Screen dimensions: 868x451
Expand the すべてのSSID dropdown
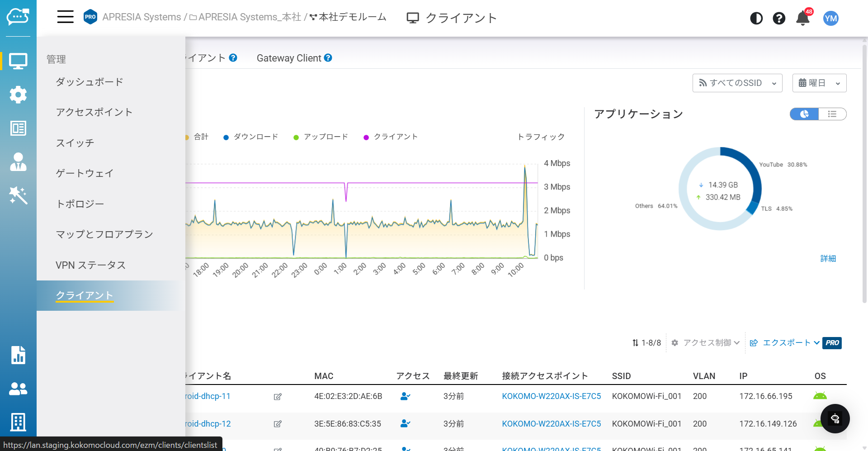pos(737,83)
